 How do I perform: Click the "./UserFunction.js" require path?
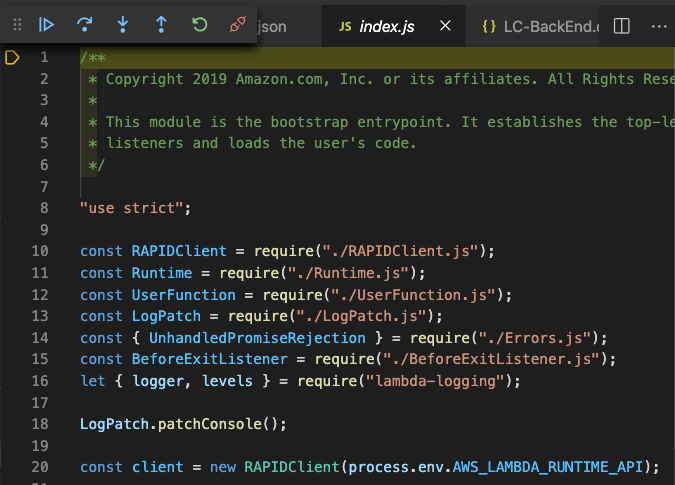tap(413, 295)
